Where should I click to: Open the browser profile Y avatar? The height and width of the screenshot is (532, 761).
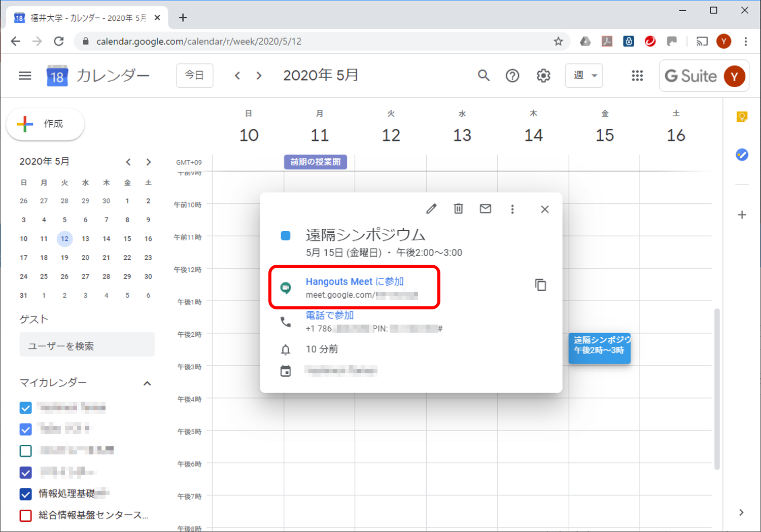[x=723, y=42]
